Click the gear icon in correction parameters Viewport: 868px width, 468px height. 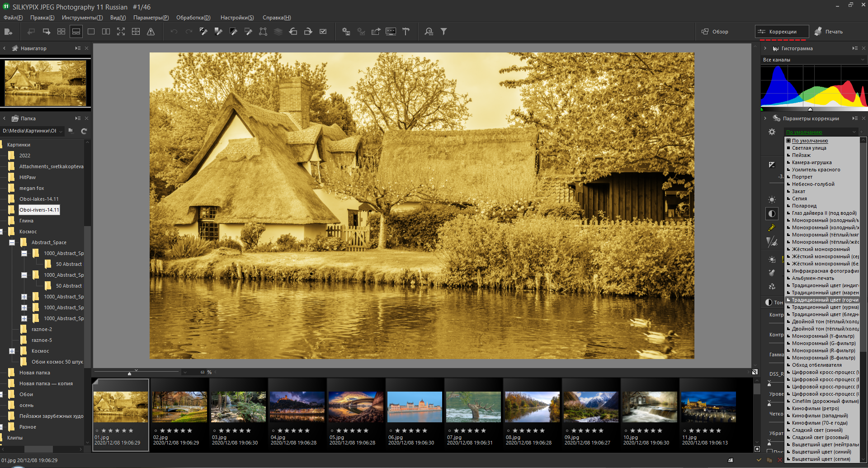pyautogui.click(x=772, y=132)
